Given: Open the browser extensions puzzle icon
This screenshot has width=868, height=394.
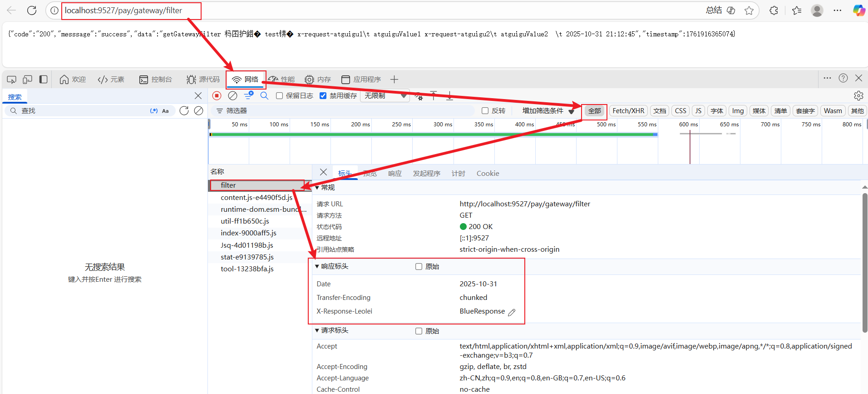Looking at the screenshot, I should [x=774, y=10].
